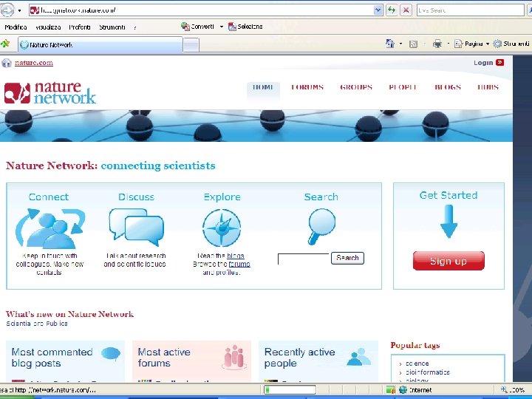Image resolution: width=532 pixels, height=399 pixels.
Task: Click the browser back arrow button
Action: point(7,10)
